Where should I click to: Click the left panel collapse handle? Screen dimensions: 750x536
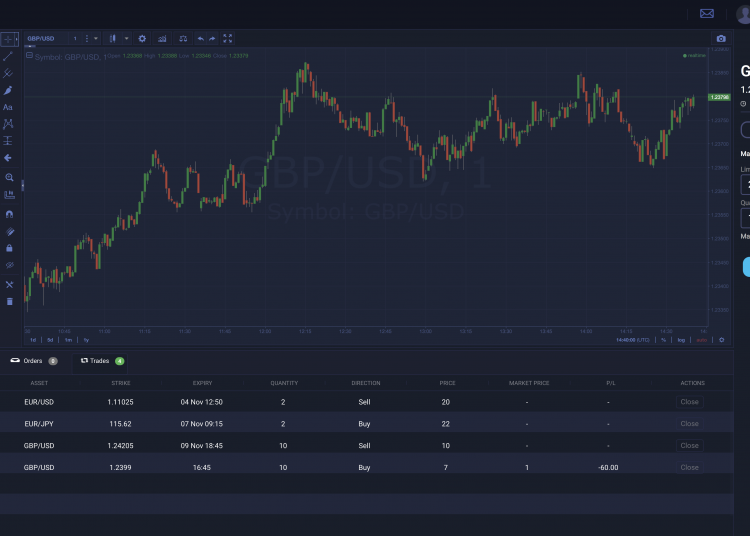pyautogui.click(x=22, y=186)
